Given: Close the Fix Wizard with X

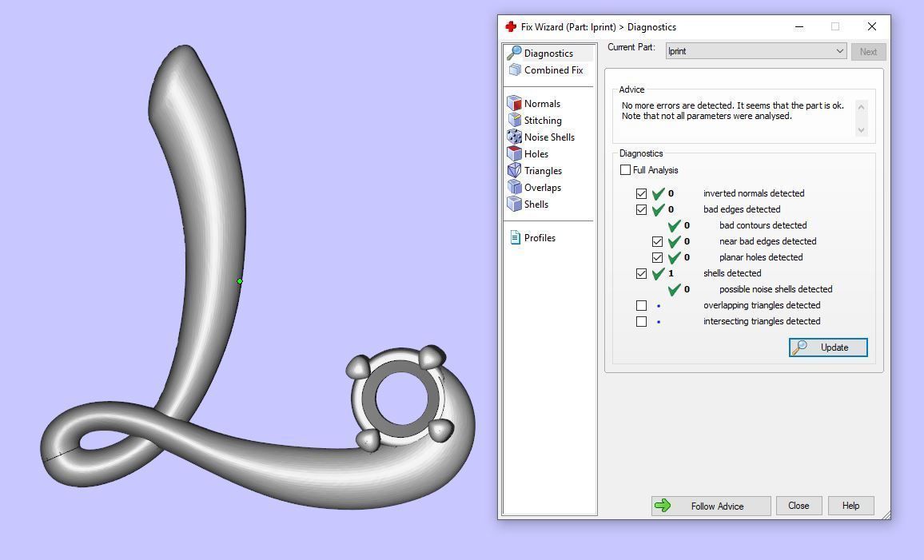Looking at the screenshot, I should pos(871,27).
